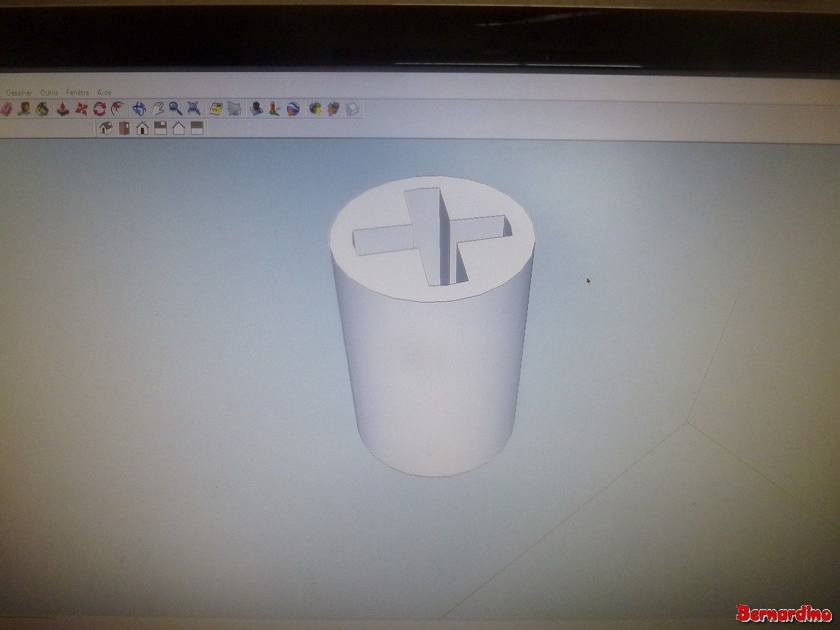Open the Dessiner menu
840x630 pixels.
pyautogui.click(x=19, y=93)
